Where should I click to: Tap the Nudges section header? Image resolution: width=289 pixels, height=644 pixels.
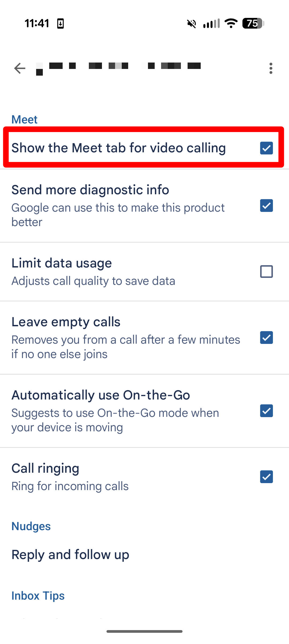tap(31, 526)
